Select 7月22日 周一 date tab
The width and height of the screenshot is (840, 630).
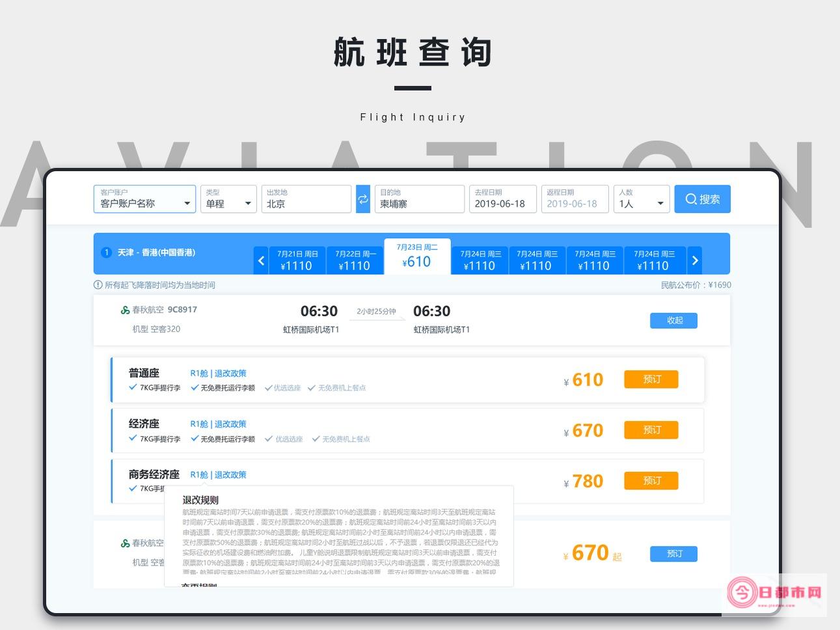[x=355, y=260]
